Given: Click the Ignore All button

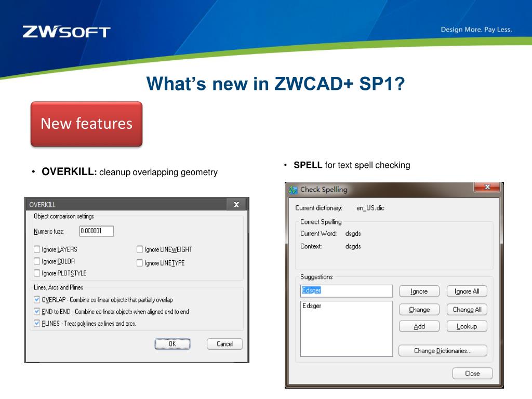Looking at the screenshot, I should tap(467, 291).
